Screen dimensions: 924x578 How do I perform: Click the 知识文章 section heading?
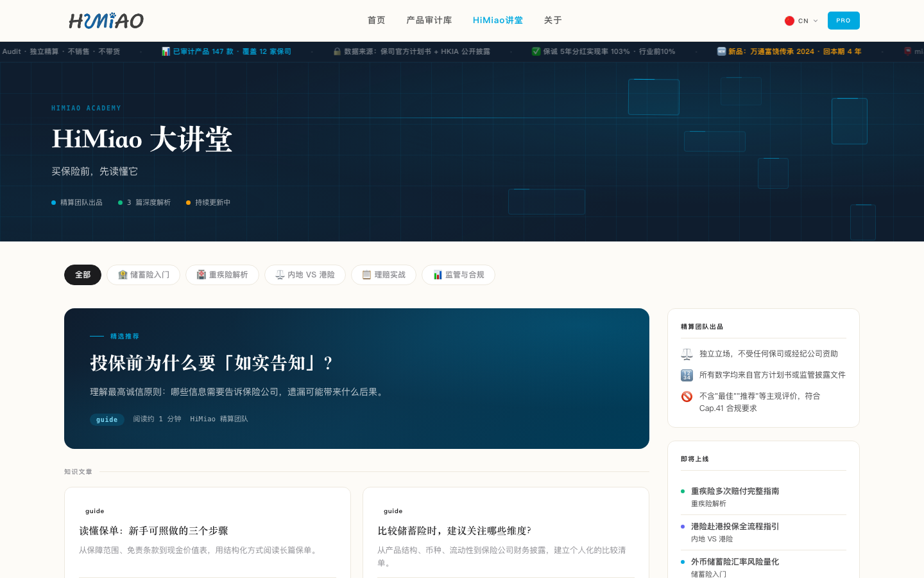[x=78, y=472]
